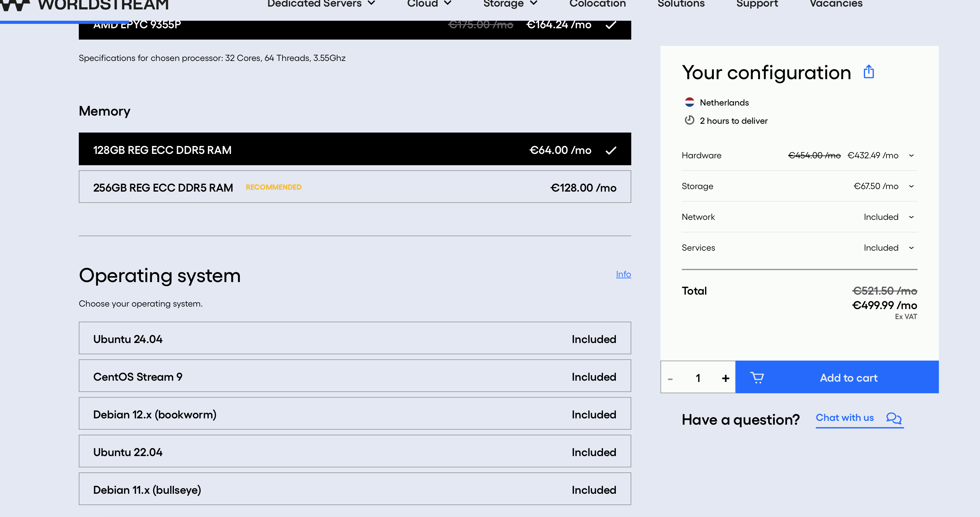Open the operating system Info link

tap(623, 274)
